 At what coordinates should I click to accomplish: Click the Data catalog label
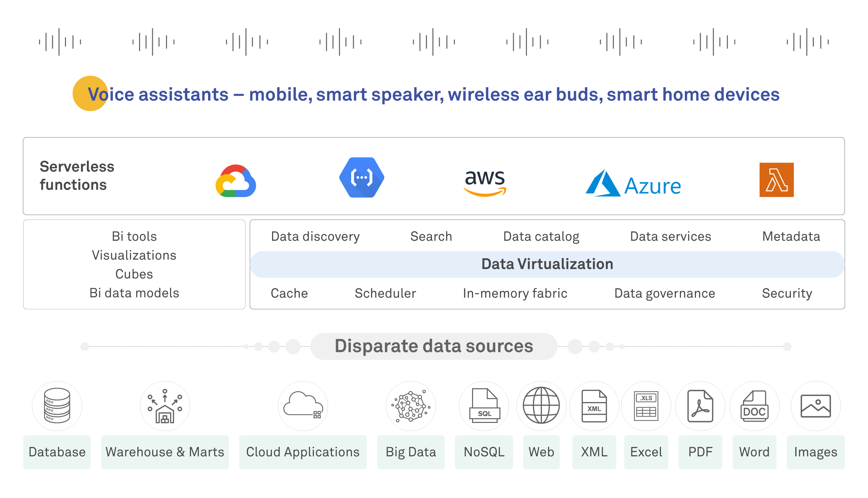click(541, 236)
